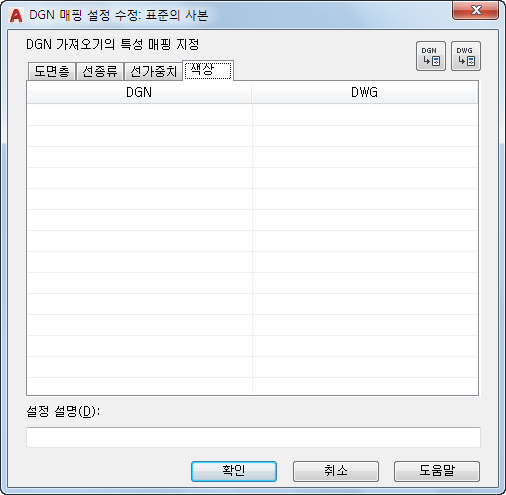Click the dialog title bar text

tap(119, 15)
